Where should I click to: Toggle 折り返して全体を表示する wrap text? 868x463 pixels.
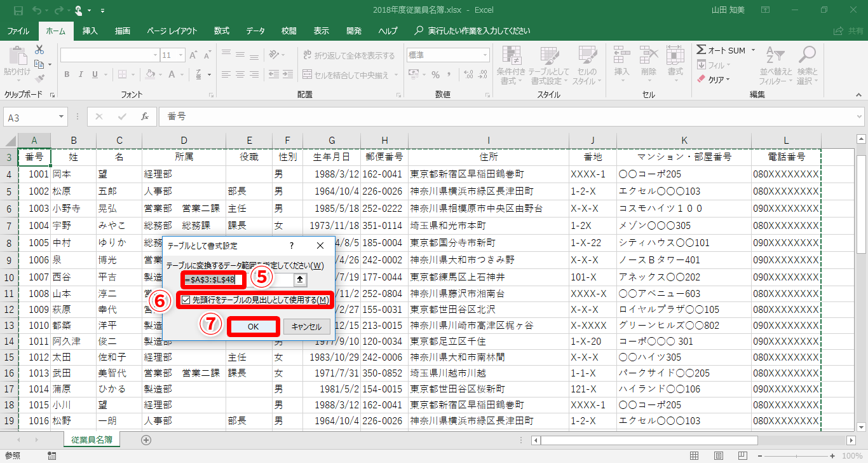349,55
